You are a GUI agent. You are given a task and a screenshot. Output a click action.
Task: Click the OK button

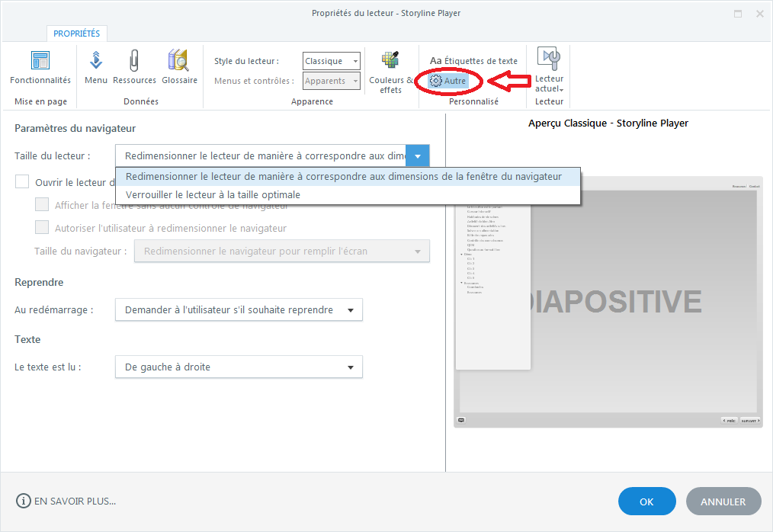click(x=646, y=502)
